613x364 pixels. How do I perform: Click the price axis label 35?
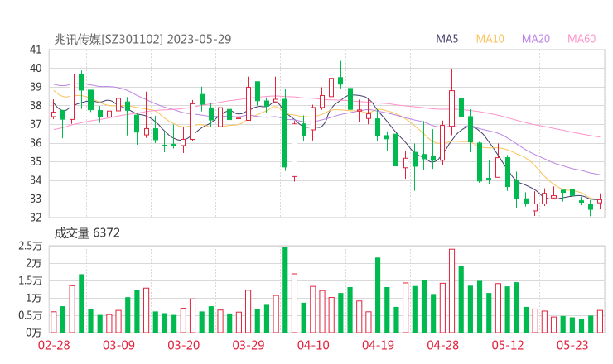point(36,161)
